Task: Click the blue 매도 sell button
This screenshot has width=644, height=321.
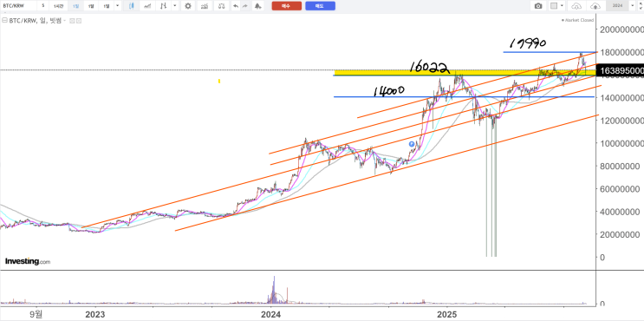Action: (x=320, y=6)
